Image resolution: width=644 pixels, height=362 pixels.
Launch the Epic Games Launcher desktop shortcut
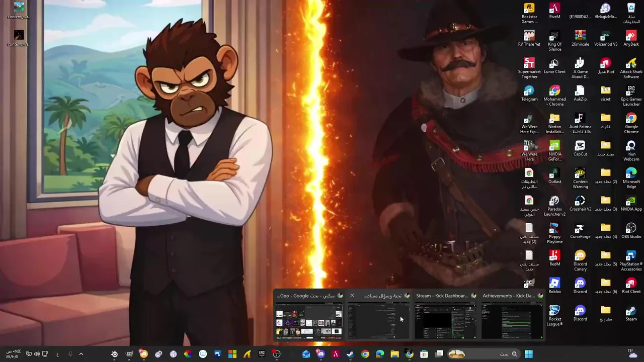click(x=631, y=96)
